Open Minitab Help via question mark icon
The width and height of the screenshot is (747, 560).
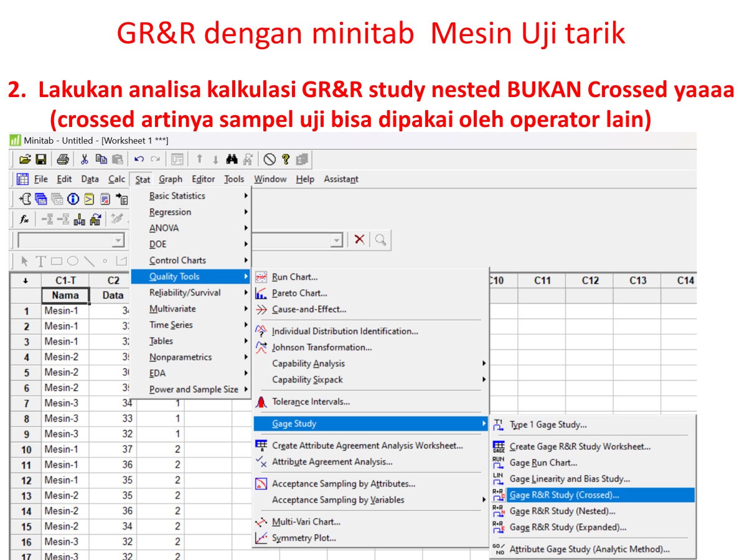point(287,158)
